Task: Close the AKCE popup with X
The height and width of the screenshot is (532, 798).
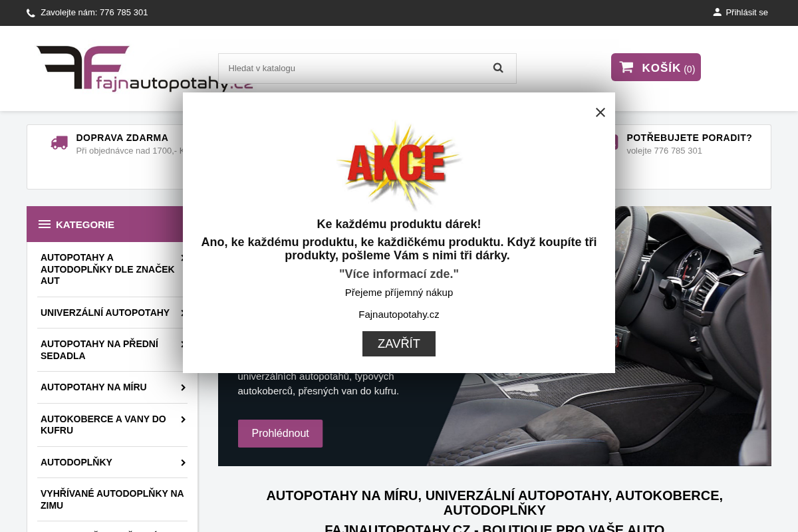Action: click(600, 112)
